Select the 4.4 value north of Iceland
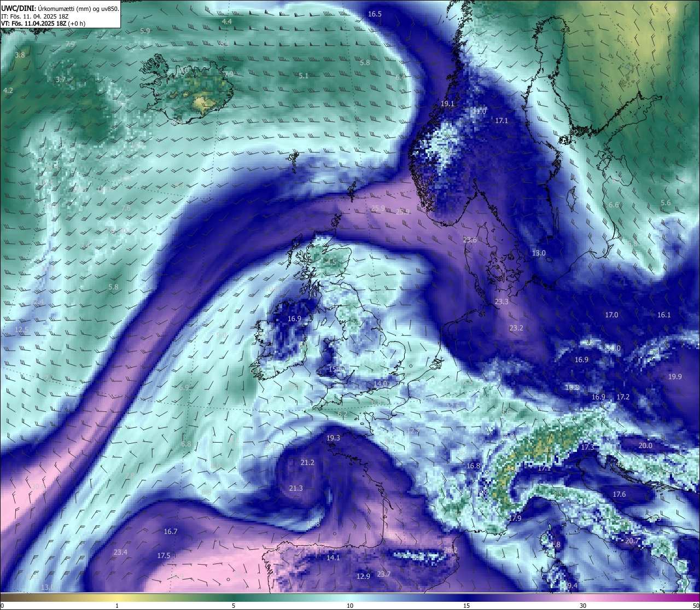Viewport: 700px width, 610px height. tap(227, 21)
